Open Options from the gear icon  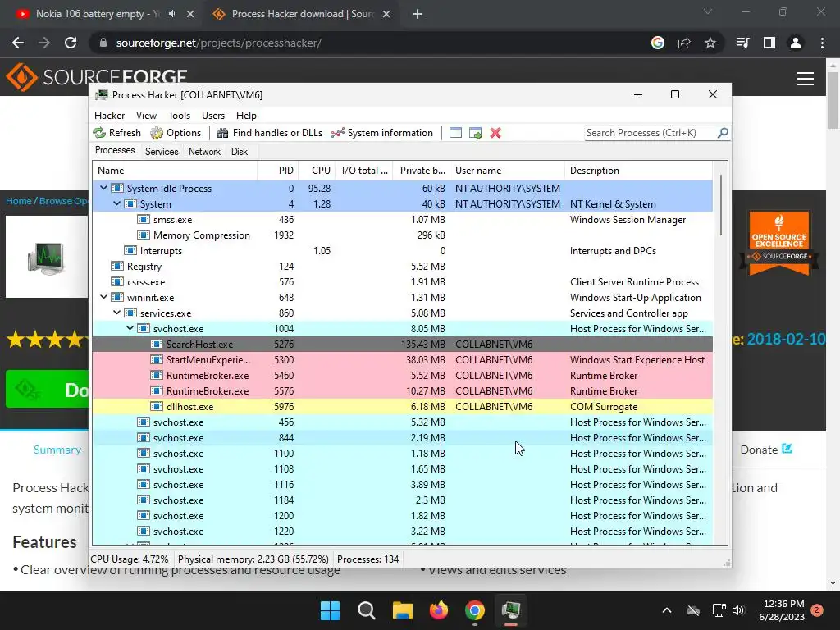pos(157,133)
